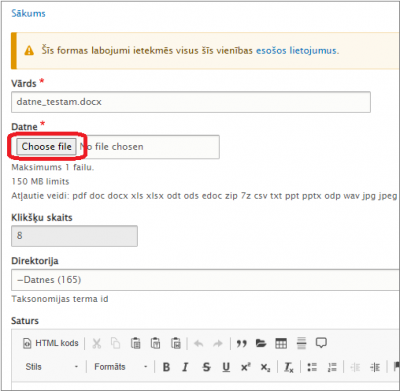Image resolution: width=400 pixels, height=391 pixels.
Task: Open the Sākums breadcrumb link
Action: [x=28, y=13]
